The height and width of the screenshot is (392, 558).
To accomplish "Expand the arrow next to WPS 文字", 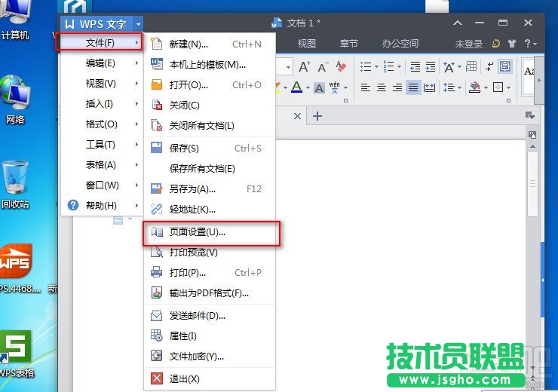I will [x=138, y=24].
